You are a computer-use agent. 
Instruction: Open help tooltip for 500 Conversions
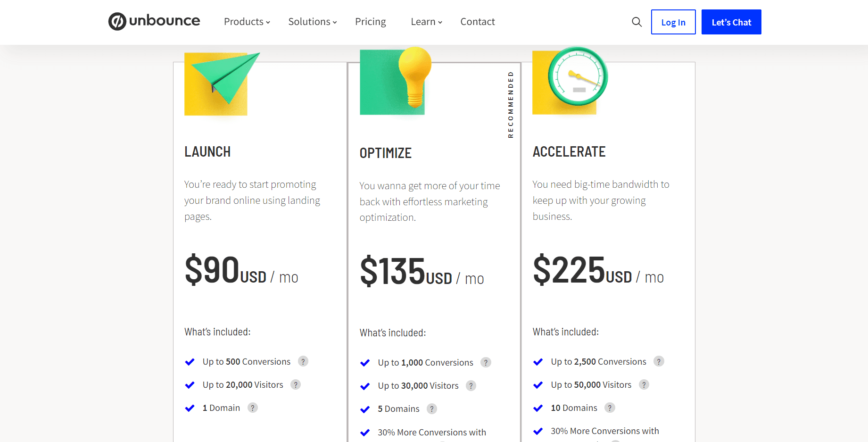(x=303, y=361)
